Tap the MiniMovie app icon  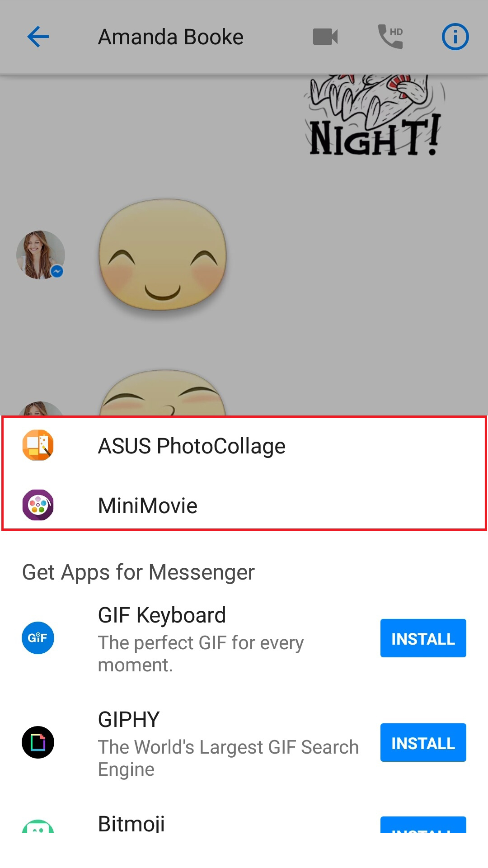coord(38,505)
